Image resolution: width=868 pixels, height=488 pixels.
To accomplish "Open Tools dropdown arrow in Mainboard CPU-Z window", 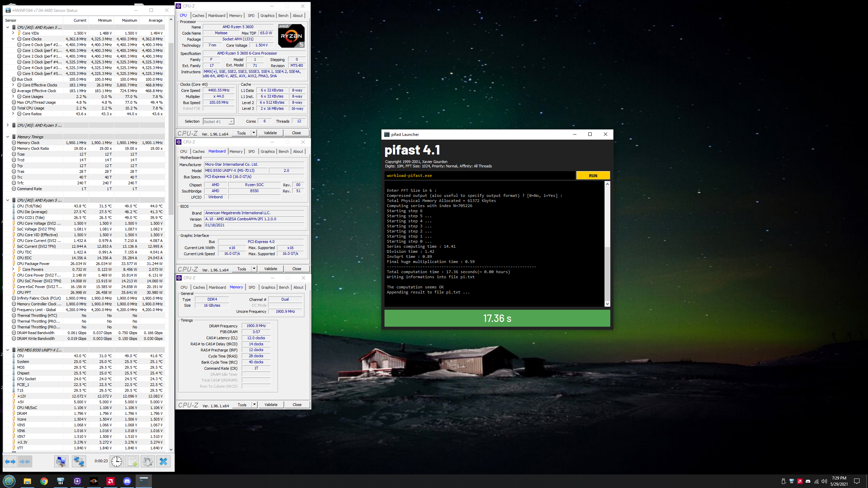I will click(254, 269).
